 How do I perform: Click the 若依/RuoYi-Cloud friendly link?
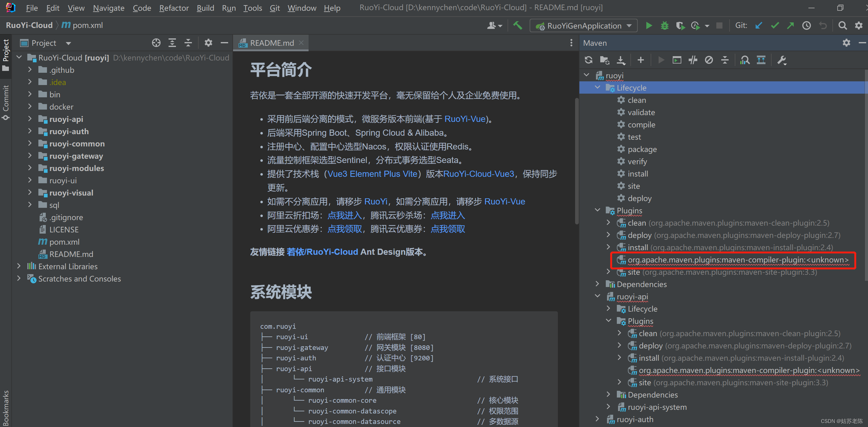click(322, 252)
